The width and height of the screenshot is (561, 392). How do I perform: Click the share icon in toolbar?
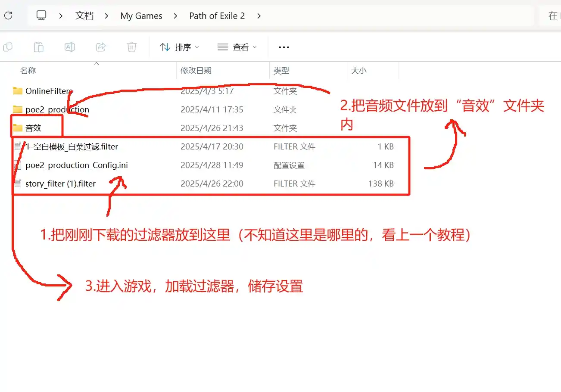click(x=101, y=47)
